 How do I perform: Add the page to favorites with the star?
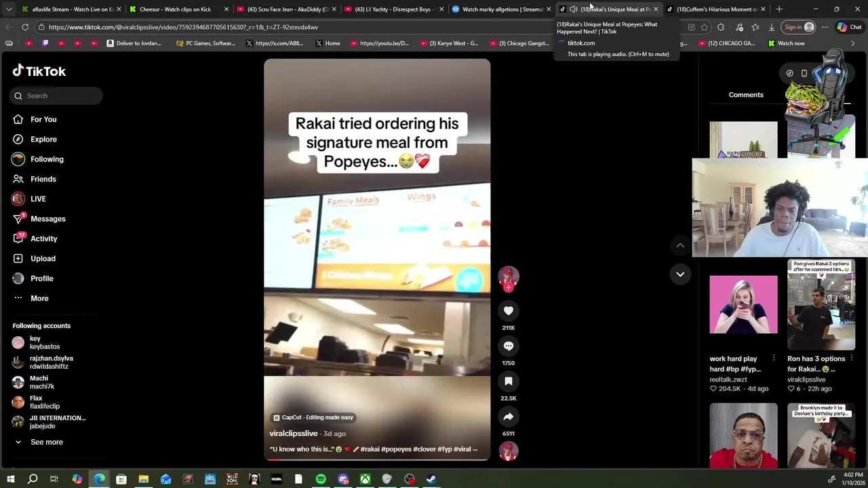pyautogui.click(x=705, y=27)
